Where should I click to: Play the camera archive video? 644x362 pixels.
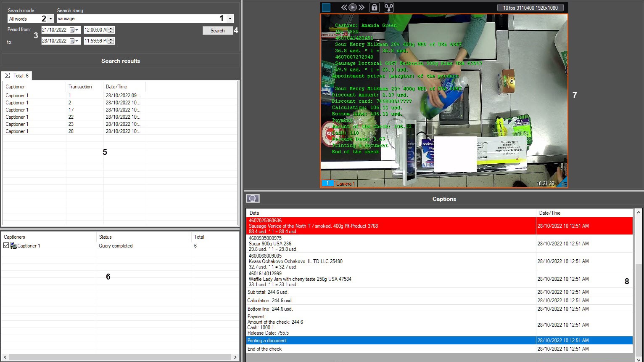(353, 7)
